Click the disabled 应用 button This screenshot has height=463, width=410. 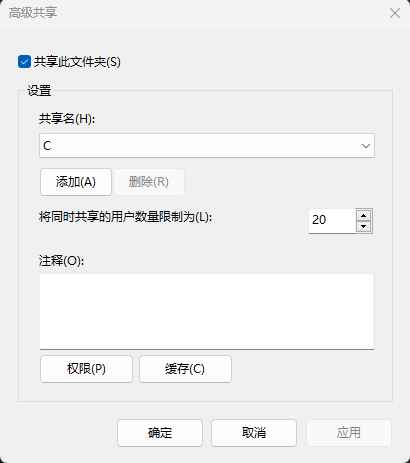(349, 433)
